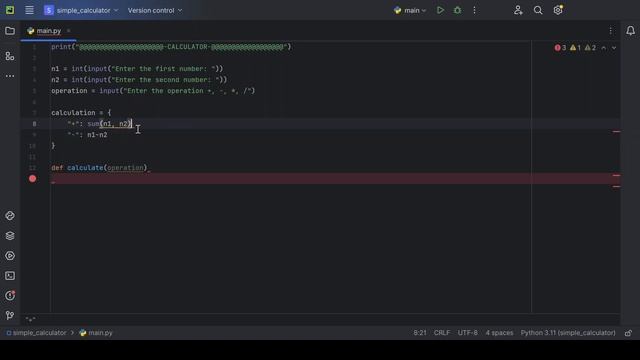This screenshot has width=640, height=360.
Task: Show more tool windows ellipsis
Action: point(10,76)
